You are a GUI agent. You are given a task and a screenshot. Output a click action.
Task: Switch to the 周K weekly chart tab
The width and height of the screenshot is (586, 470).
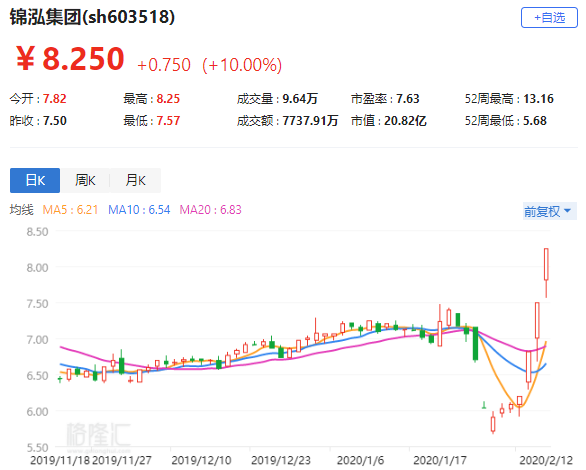coord(85,180)
